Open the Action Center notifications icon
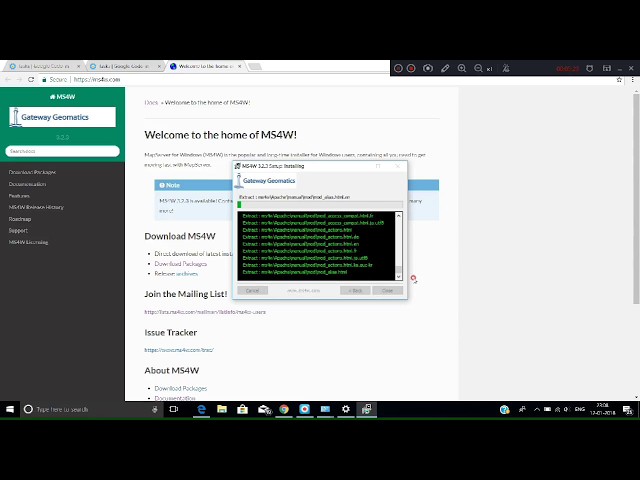 (x=628, y=410)
